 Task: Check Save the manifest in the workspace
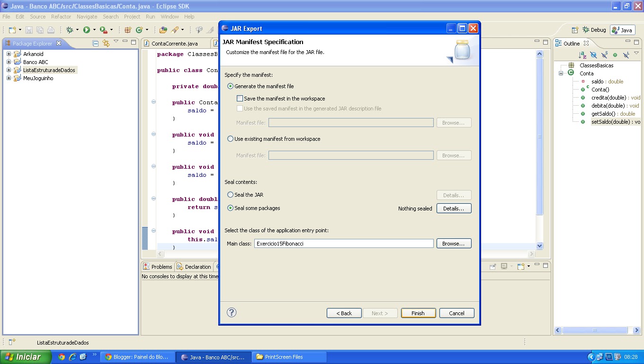[240, 99]
